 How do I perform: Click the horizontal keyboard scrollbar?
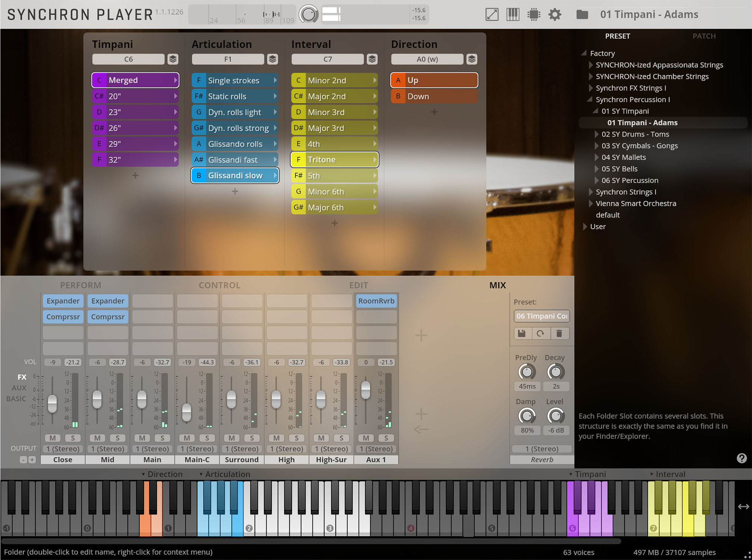[311, 541]
